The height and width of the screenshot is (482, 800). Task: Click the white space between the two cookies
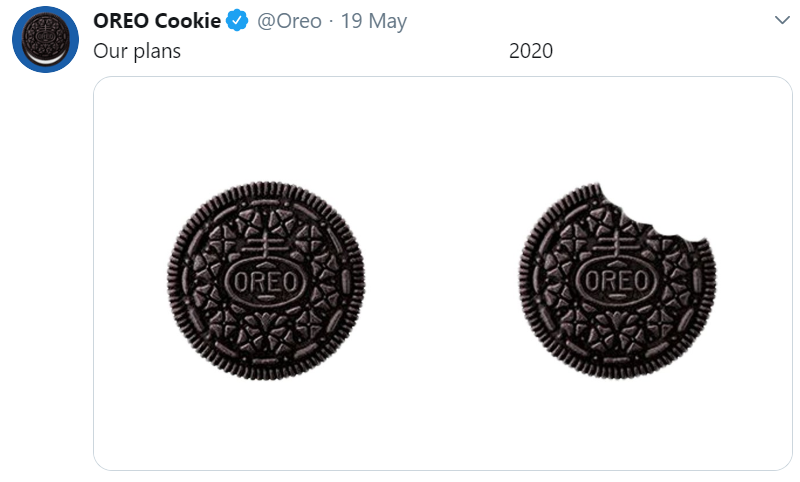tap(442, 280)
